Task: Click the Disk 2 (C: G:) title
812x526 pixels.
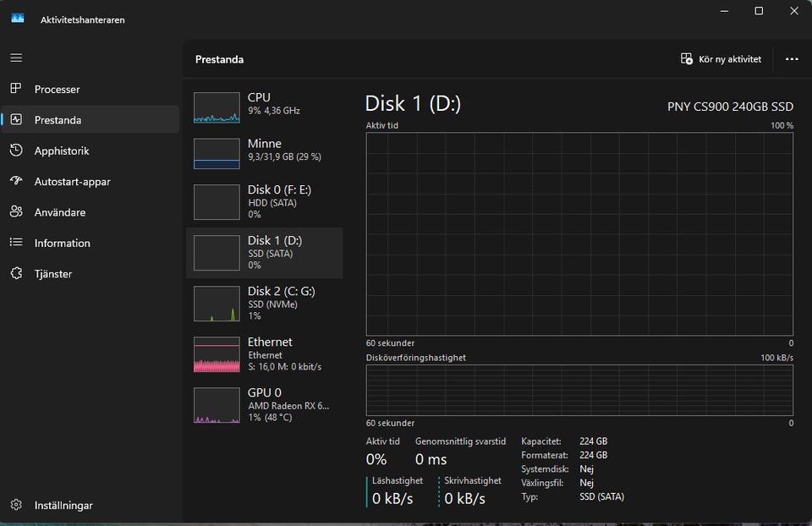Action: tap(281, 291)
